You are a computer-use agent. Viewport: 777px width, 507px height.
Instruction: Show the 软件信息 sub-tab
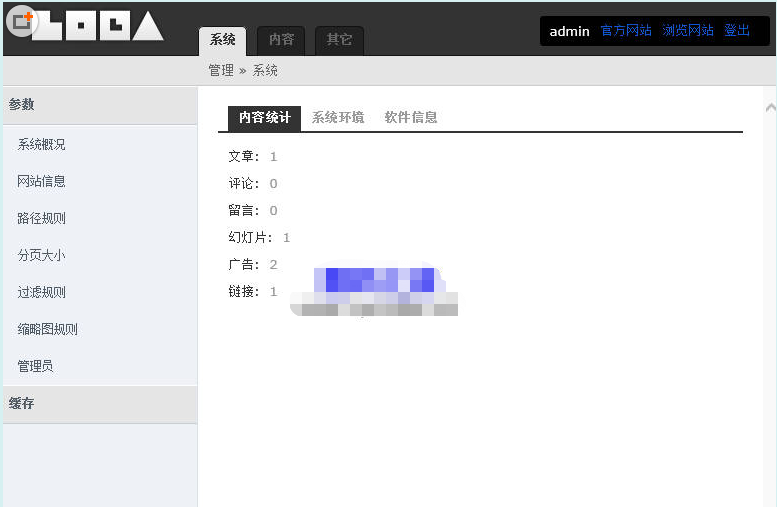point(411,117)
